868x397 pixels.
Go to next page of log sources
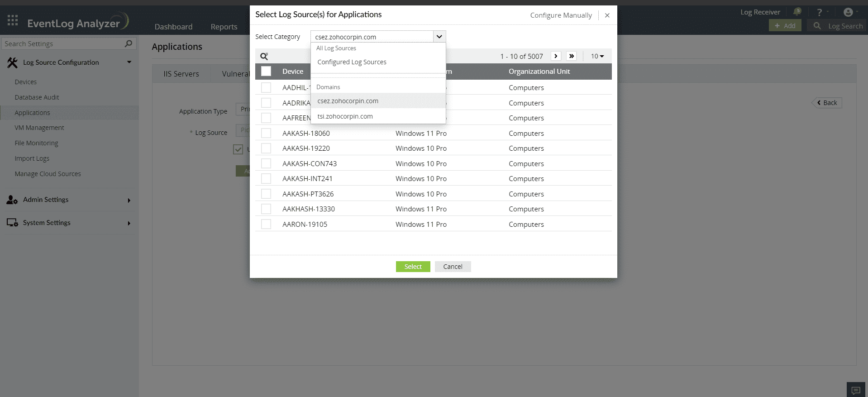click(x=556, y=56)
